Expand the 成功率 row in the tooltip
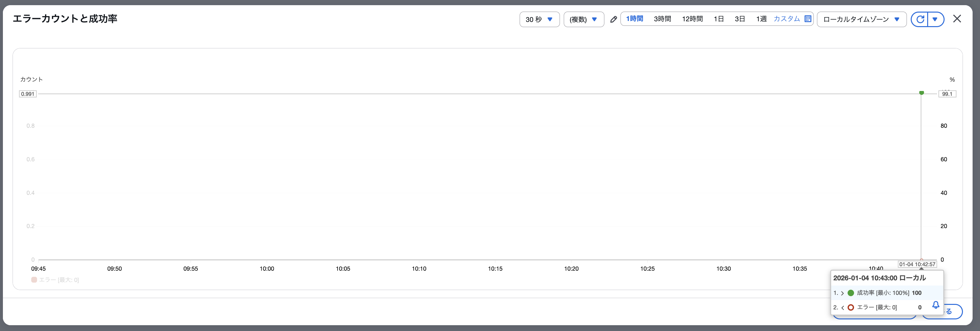 pos(842,293)
